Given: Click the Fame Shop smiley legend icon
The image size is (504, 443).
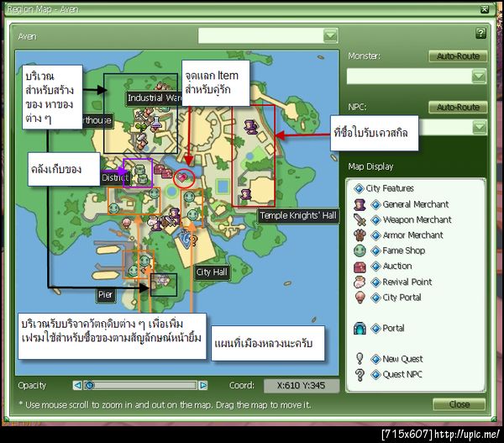Looking at the screenshot, I should tap(360, 251).
